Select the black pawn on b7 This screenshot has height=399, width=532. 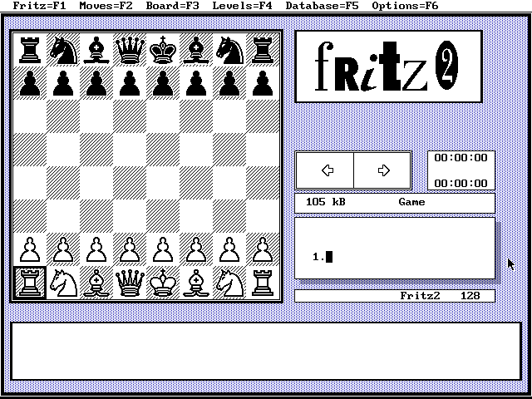point(63,83)
